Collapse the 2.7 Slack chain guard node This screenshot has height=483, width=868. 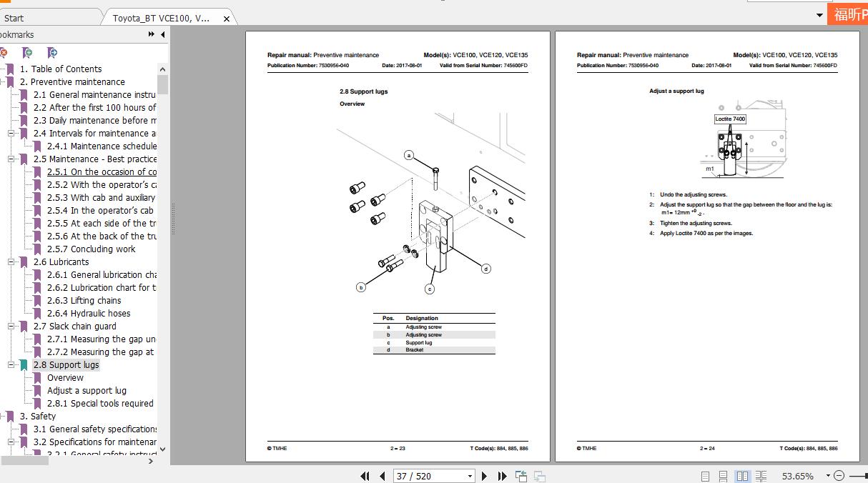(x=11, y=327)
